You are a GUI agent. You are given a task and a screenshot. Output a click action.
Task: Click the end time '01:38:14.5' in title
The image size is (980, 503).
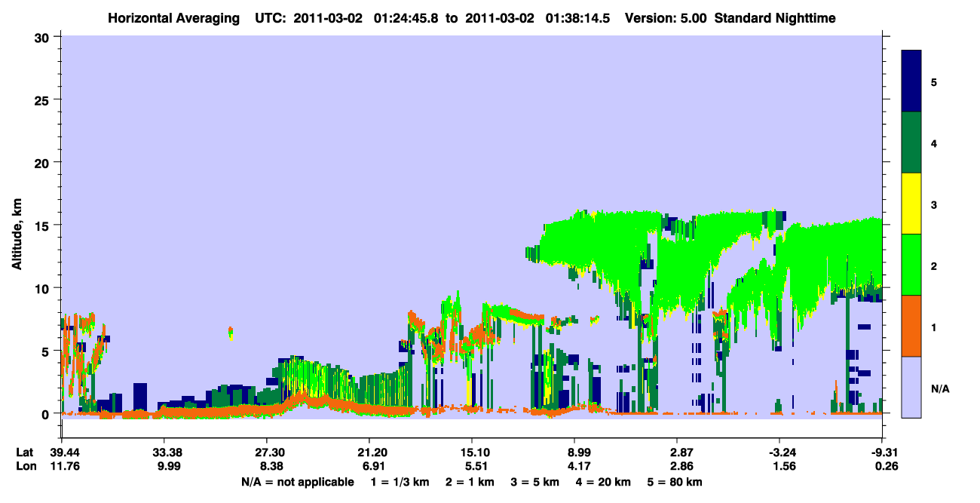pyautogui.click(x=577, y=17)
